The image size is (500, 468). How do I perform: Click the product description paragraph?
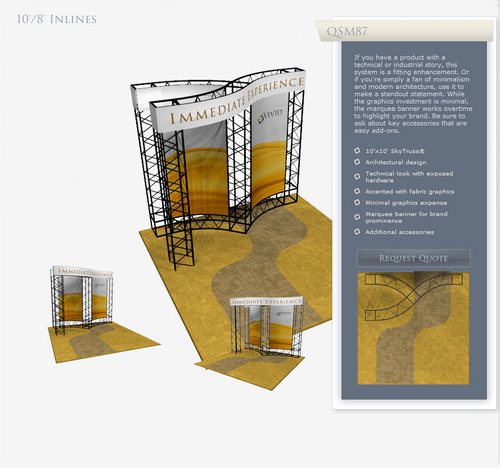[413, 94]
